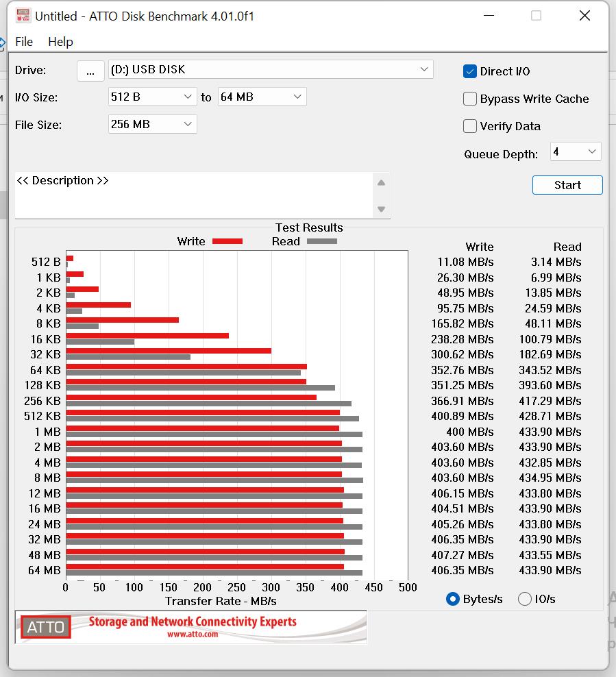The image size is (616, 677).
Task: Expand the 256 MB File Size dropdown
Action: coord(152,124)
